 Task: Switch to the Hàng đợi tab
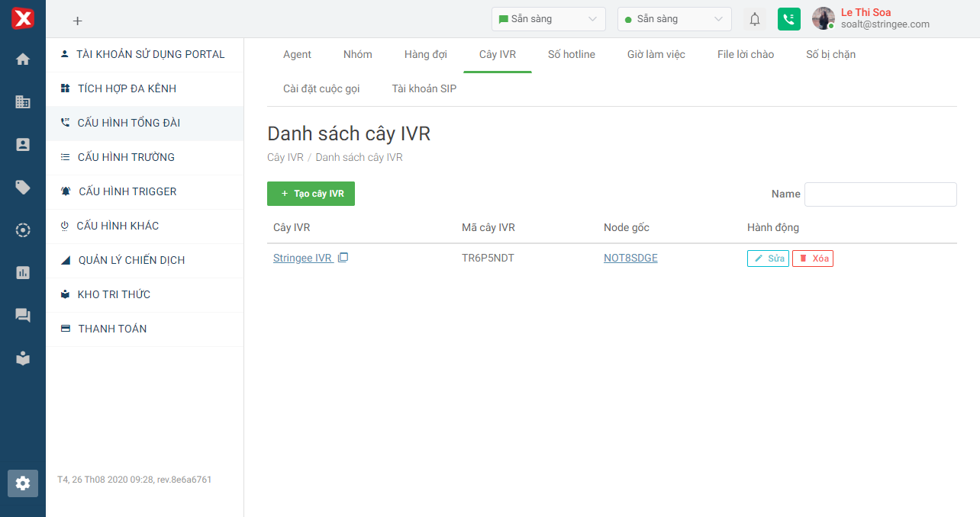425,54
